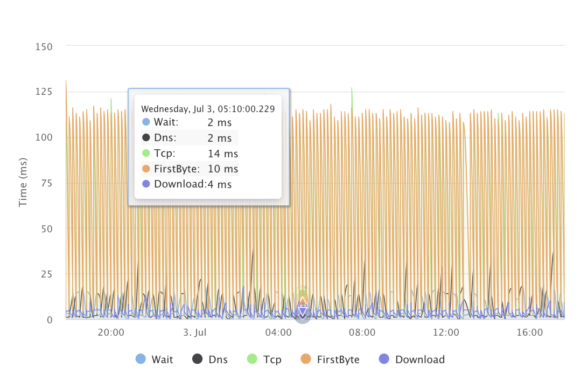Click the purple Download legend dot

(384, 359)
